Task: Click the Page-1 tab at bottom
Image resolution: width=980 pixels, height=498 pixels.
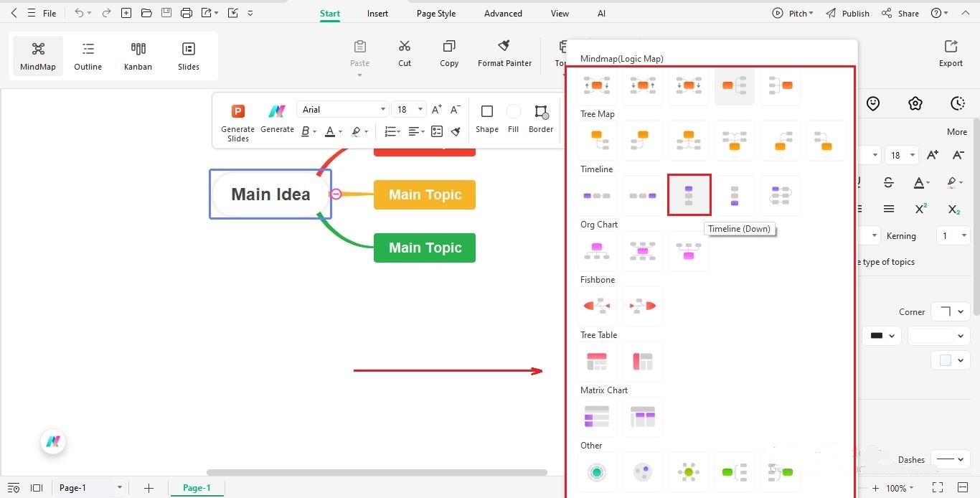Action: pos(197,488)
